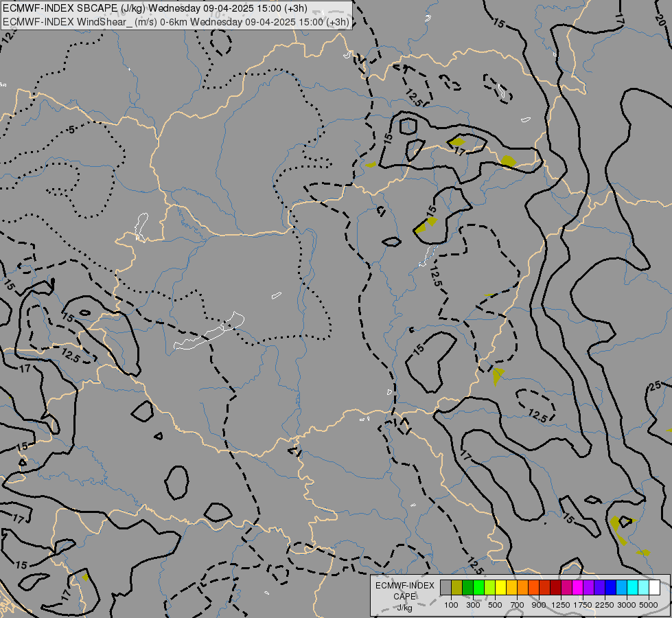The image size is (672, 618).
Task: Click the legend value 5000
Action: tap(649, 605)
